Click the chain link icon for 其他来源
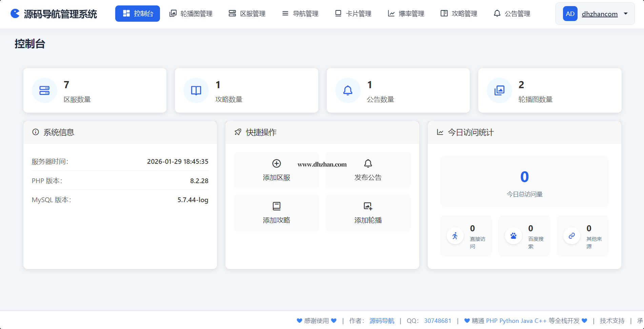This screenshot has height=329, width=644. (x=572, y=236)
